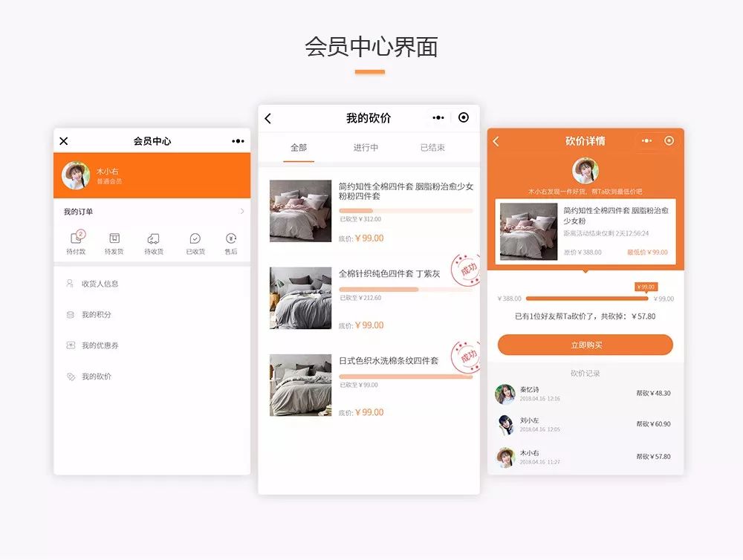Tap 木小右 profile avatar in 会员中心
The image size is (743, 560).
[x=76, y=176]
